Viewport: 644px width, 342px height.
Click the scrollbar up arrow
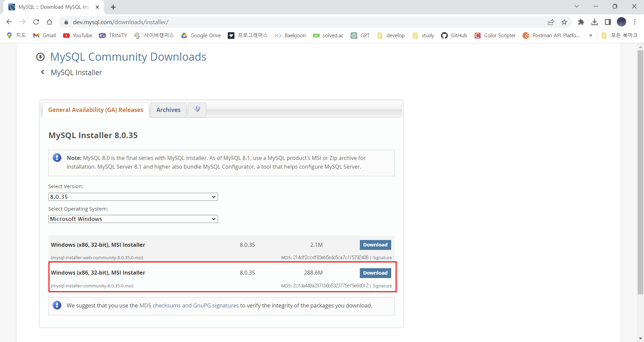point(640,47)
